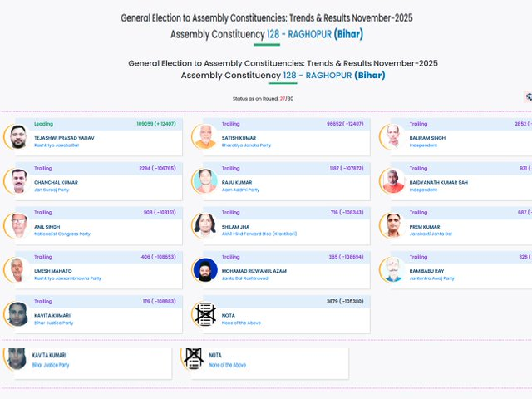Screen dimensions: 532x399
Task: Click Prem Kumar's candidate name
Action: (x=425, y=226)
